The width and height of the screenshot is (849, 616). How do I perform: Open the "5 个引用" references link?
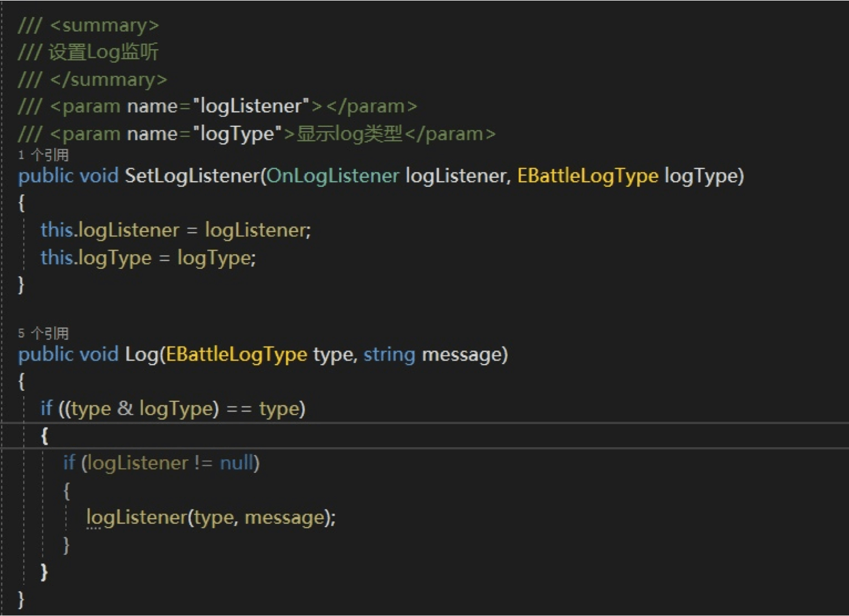44,333
